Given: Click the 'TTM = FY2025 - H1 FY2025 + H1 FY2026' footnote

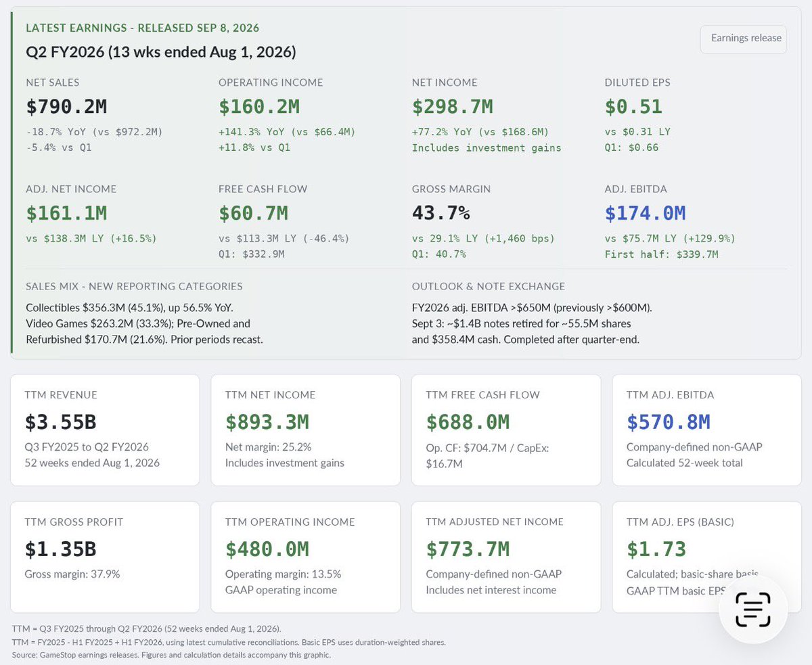Looking at the screenshot, I should click(x=229, y=642).
